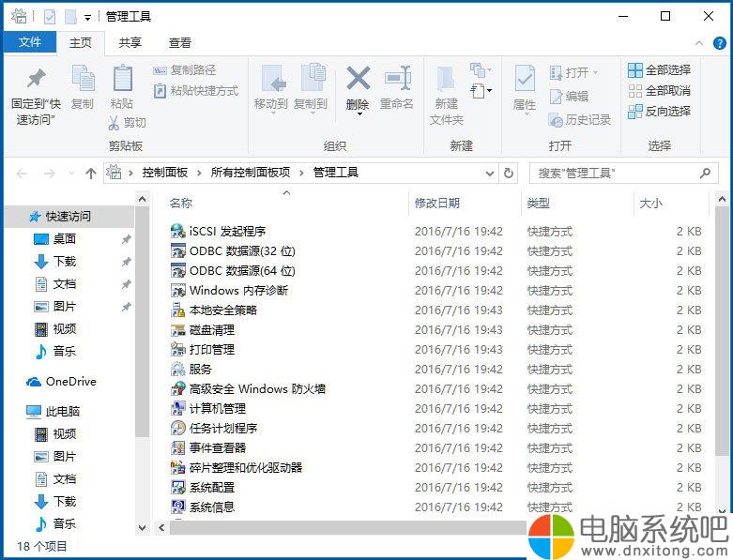Click the Back navigation arrow
The image size is (733, 560).
tap(22, 174)
